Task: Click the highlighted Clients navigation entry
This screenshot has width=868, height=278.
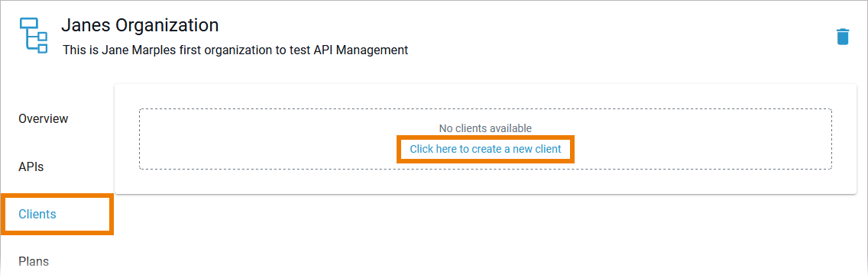Action: (x=37, y=215)
